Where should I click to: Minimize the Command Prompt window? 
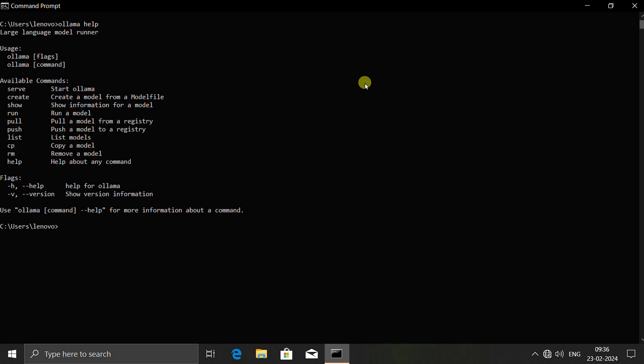click(x=587, y=6)
